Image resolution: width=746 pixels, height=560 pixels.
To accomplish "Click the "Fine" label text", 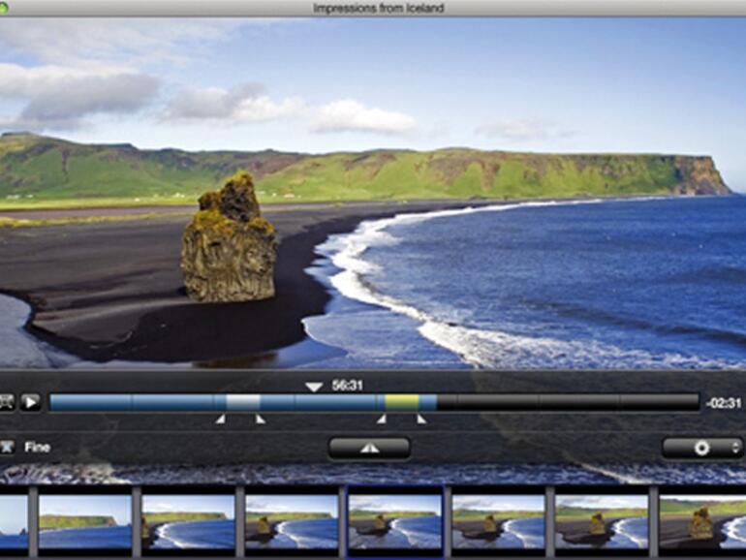I will click(37, 448).
